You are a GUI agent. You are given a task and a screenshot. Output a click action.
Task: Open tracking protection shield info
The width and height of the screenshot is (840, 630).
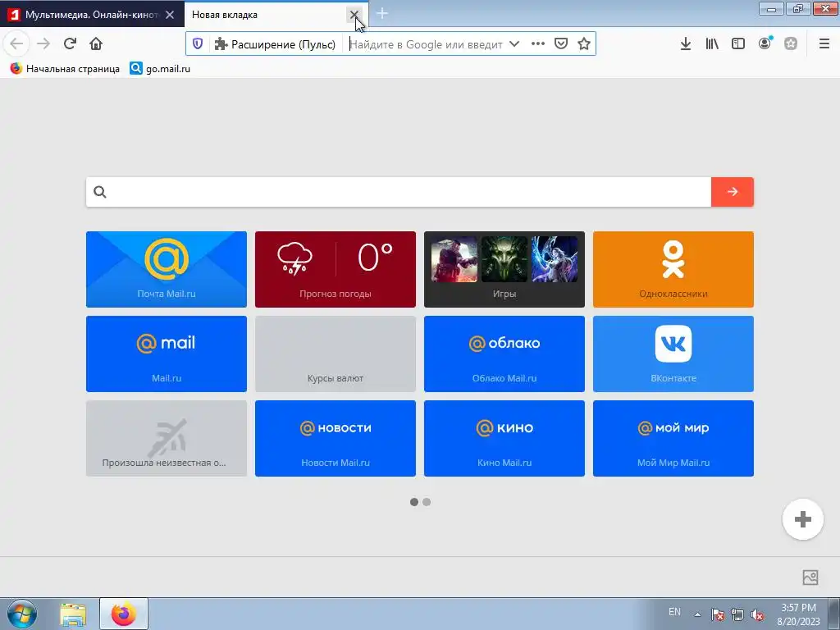[x=198, y=44]
